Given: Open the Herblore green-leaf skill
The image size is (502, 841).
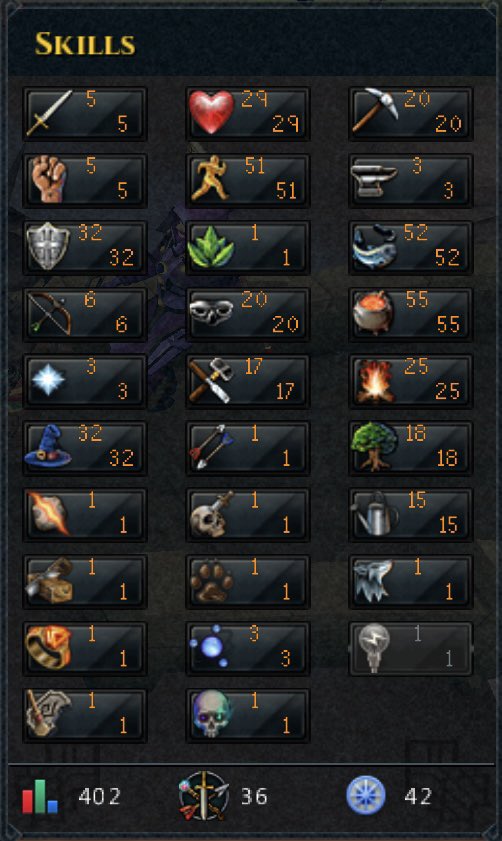Looking at the screenshot, I should [x=248, y=247].
